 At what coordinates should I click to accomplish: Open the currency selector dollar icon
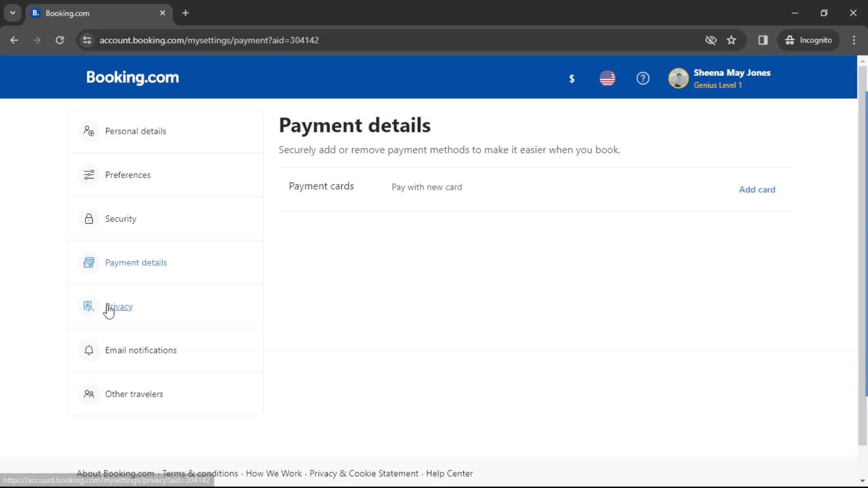(x=572, y=79)
